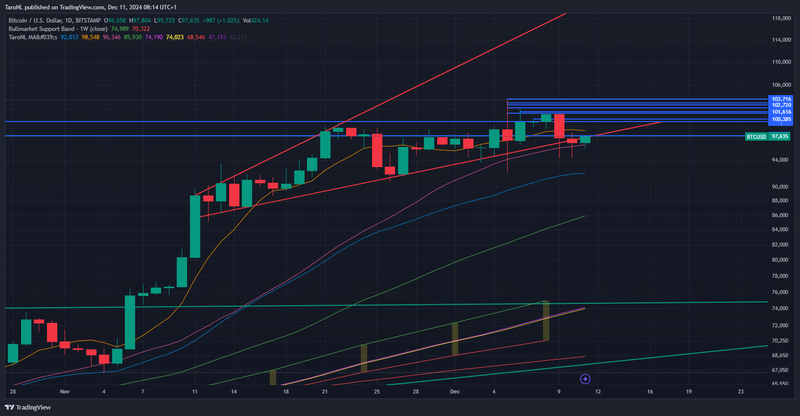The width and height of the screenshot is (800, 416).
Task: Click the green 74,989 support band value
Action: (120, 29)
